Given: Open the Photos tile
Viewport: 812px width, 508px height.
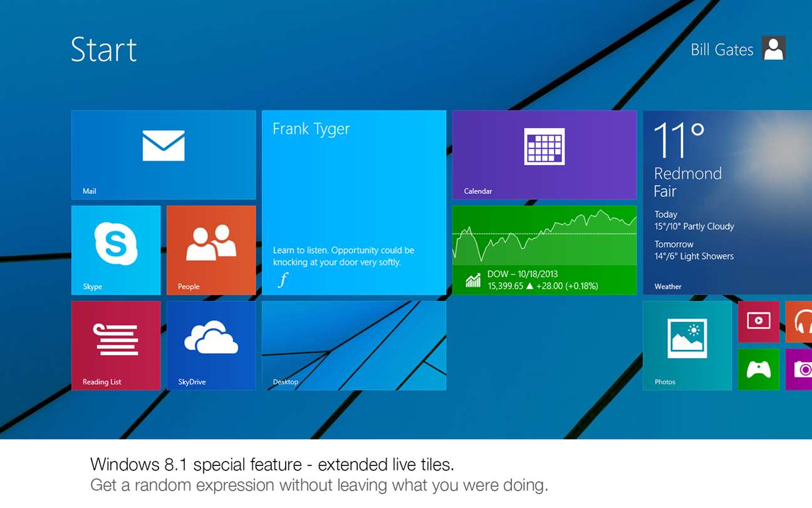Looking at the screenshot, I should coord(687,346).
